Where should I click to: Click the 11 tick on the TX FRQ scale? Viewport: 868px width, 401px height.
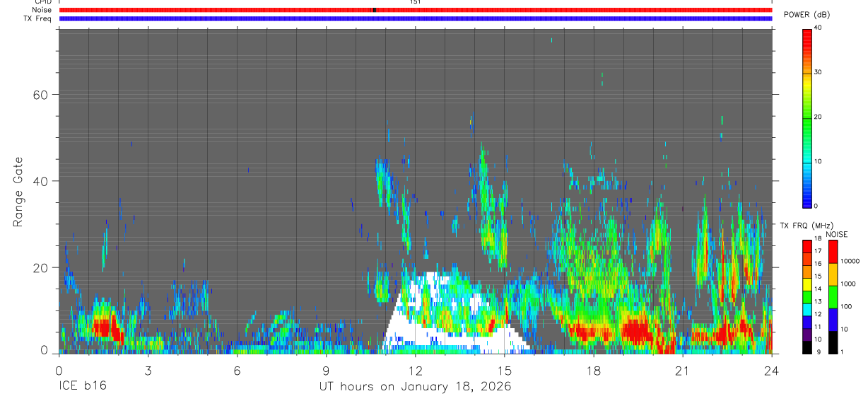pos(818,327)
